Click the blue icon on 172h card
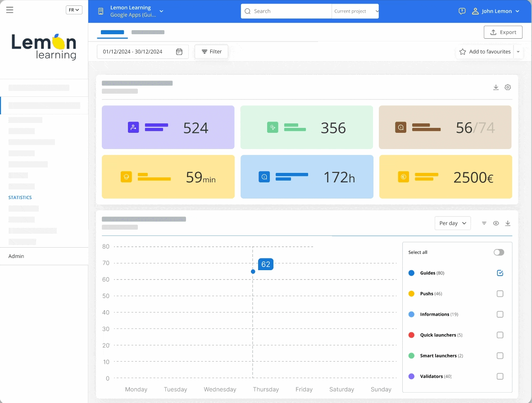The width and height of the screenshot is (532, 403). click(x=264, y=177)
